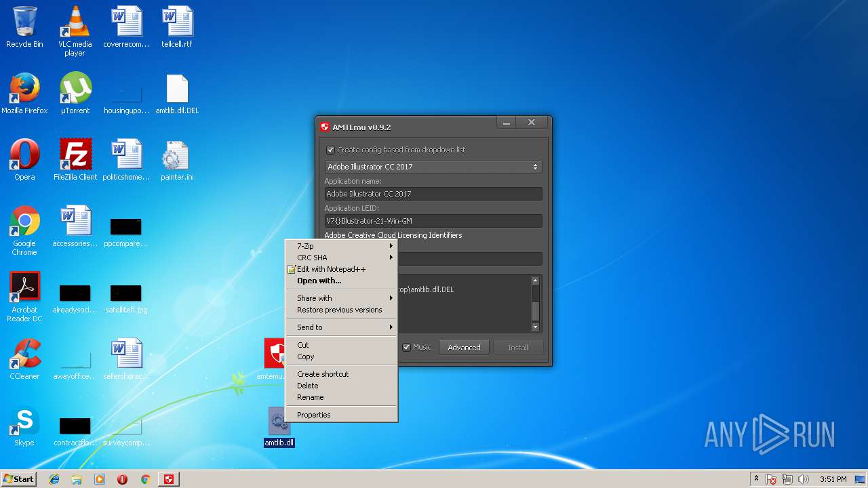Choose Rename in context menu
868x488 pixels.
[x=342, y=397]
